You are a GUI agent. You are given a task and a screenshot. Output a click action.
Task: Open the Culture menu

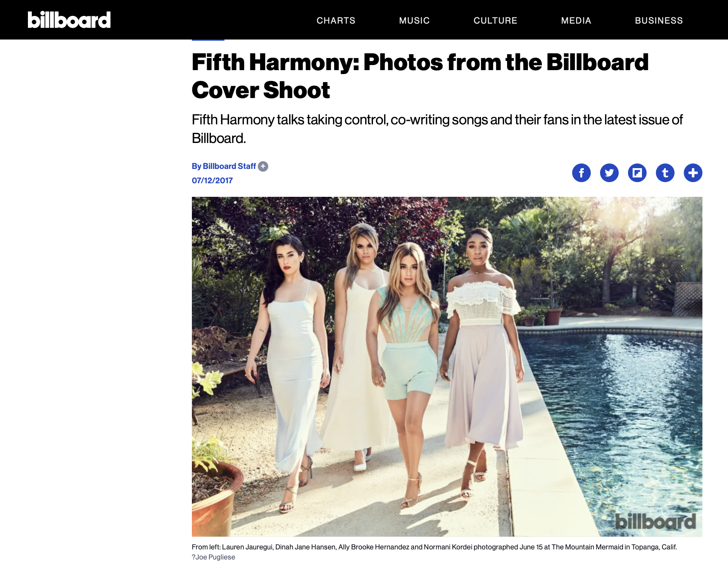(x=495, y=21)
